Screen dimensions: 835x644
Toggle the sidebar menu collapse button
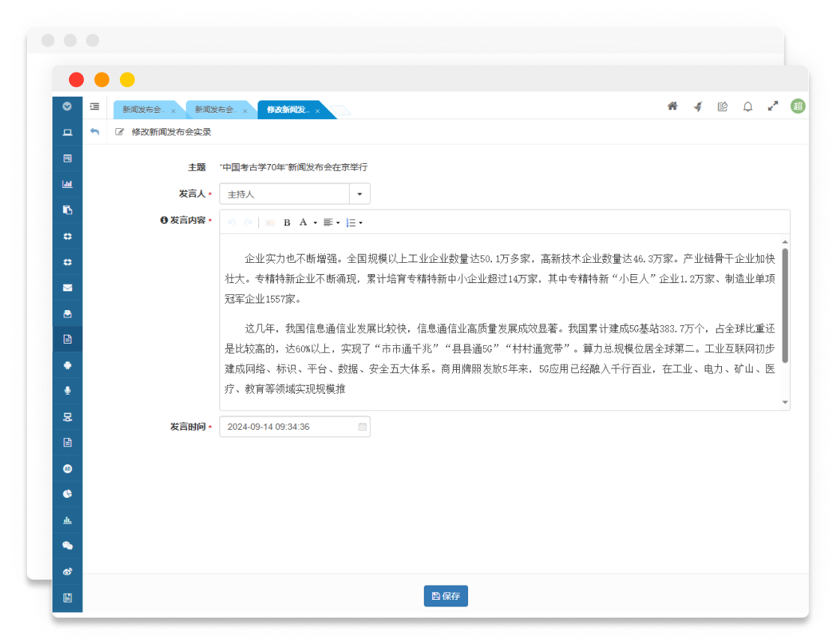point(94,106)
